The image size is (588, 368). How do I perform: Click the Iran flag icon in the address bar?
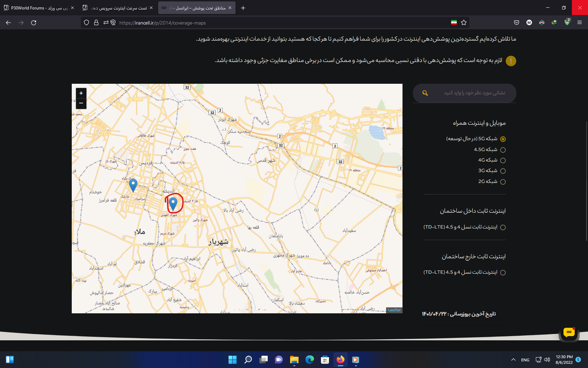click(454, 22)
